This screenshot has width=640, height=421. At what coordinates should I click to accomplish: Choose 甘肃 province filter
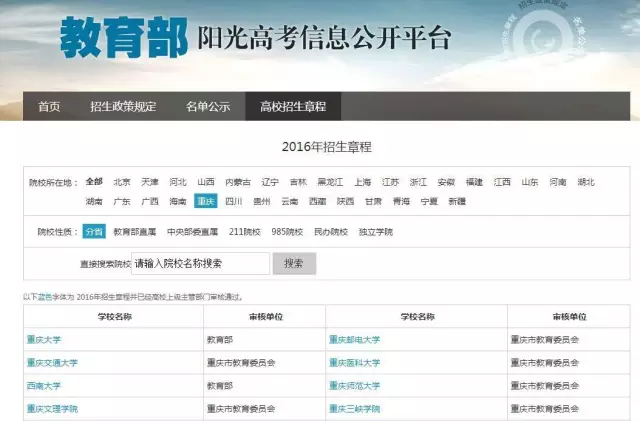coord(373,201)
